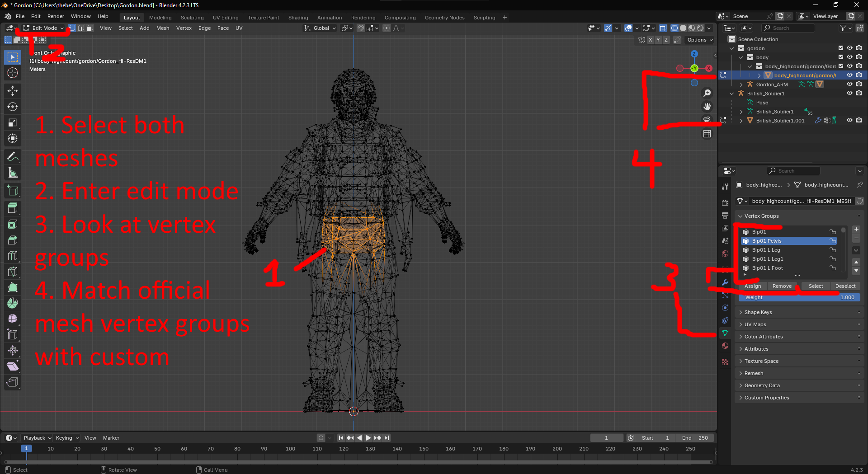Open the File menu
The width and height of the screenshot is (868, 474).
[20, 16]
